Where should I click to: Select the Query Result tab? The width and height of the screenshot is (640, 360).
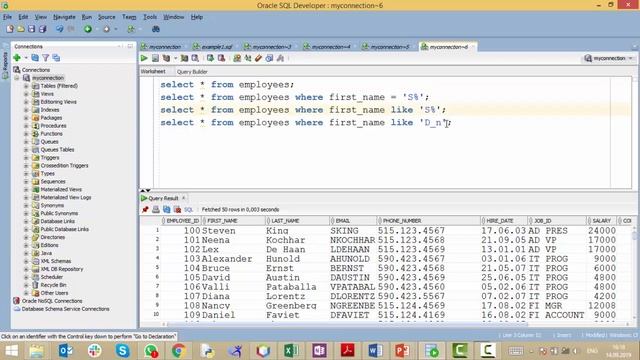(163, 198)
